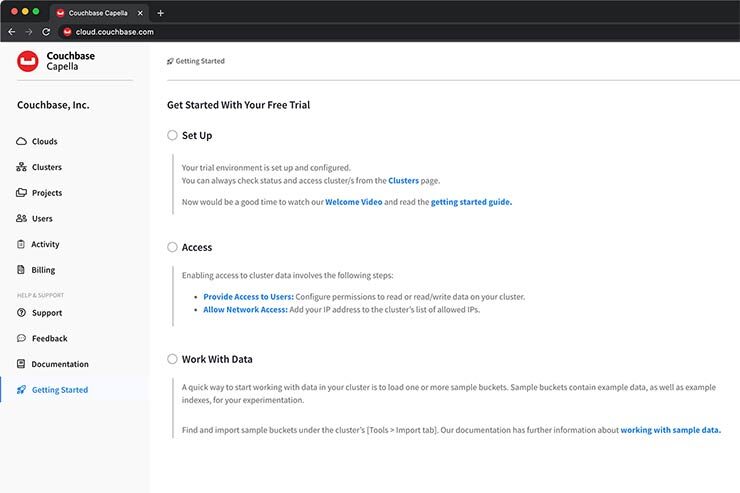Click the Couchbase Capella logo
Screen dimensions: 740x493
[28, 62]
